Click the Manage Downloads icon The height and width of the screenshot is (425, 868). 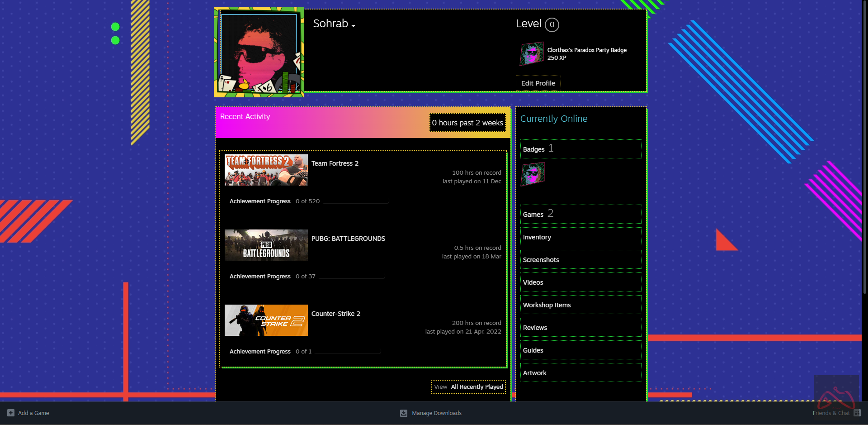click(x=404, y=413)
